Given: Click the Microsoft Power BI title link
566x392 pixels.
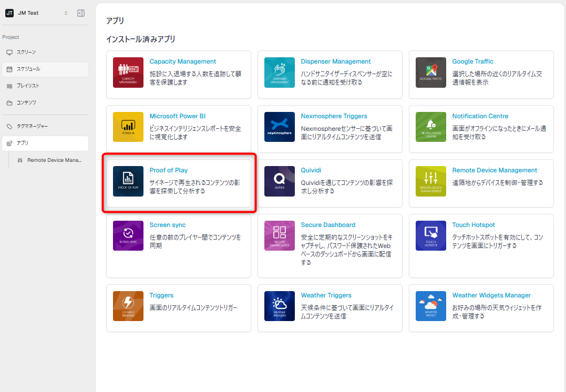Looking at the screenshot, I should pyautogui.click(x=178, y=116).
